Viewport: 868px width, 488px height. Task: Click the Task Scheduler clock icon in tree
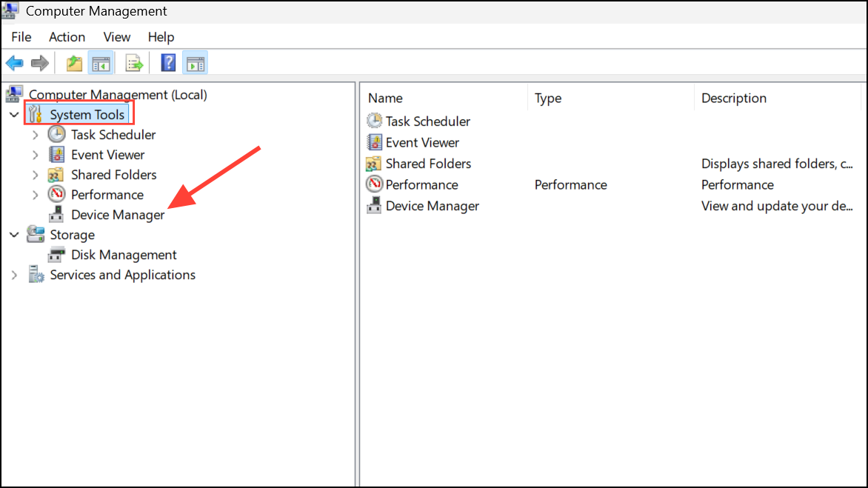pyautogui.click(x=56, y=135)
